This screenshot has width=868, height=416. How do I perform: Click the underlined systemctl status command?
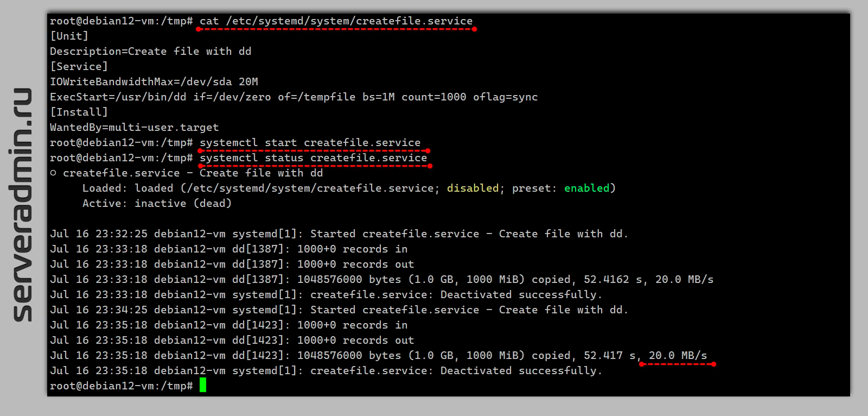click(x=313, y=158)
